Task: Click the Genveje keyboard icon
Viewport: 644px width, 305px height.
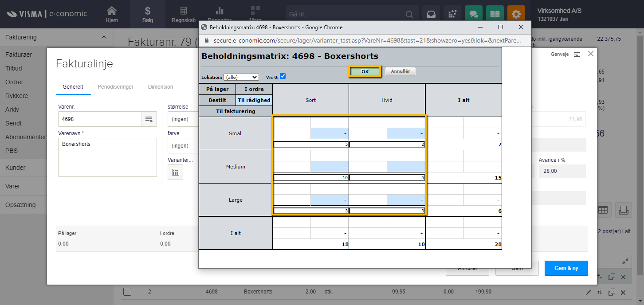Action: [x=577, y=55]
